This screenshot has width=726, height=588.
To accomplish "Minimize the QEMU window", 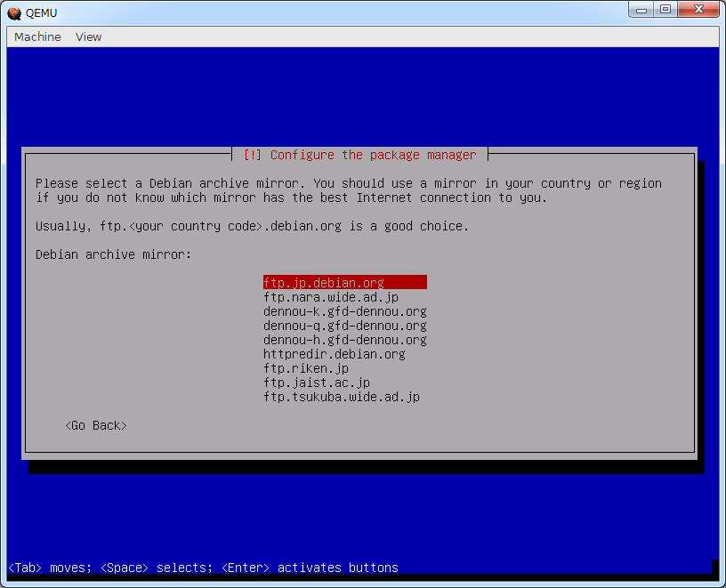I will tap(641, 10).
